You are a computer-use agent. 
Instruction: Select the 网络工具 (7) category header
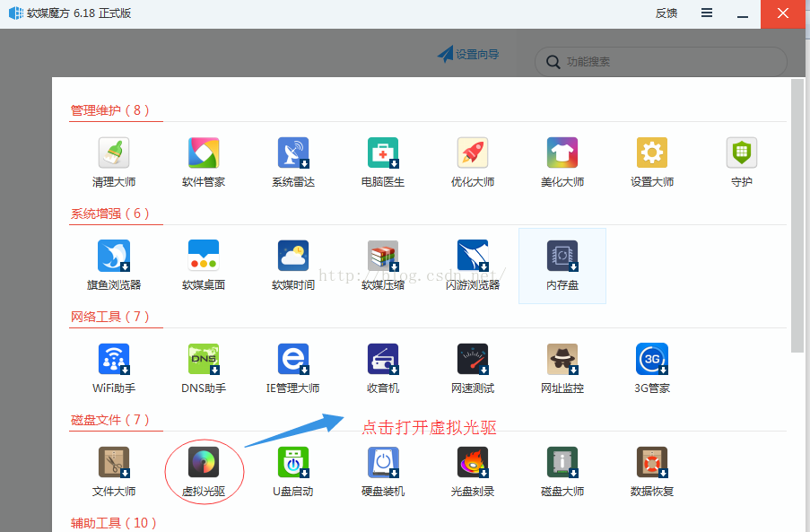[x=110, y=317]
